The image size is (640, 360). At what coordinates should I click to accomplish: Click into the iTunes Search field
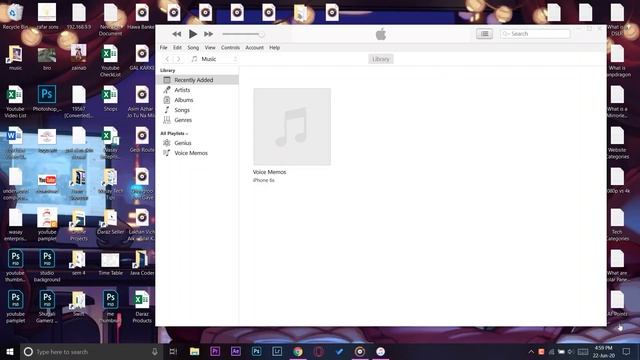pyautogui.click(x=535, y=34)
